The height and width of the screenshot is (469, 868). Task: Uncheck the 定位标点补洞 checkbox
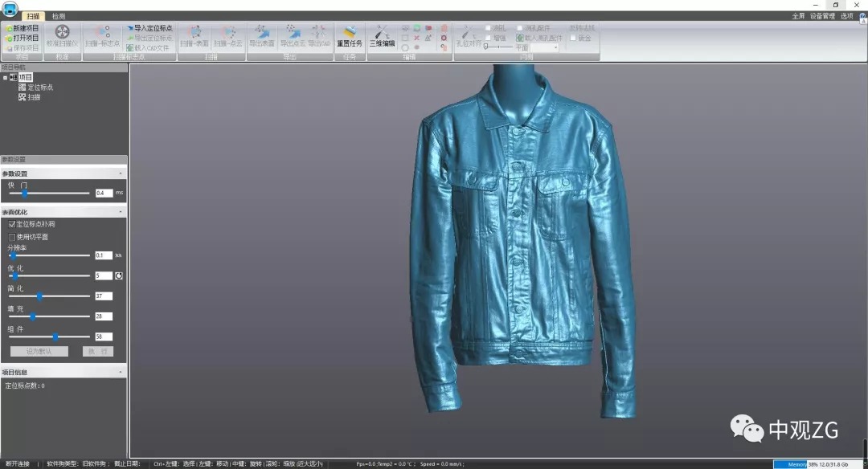tap(12, 224)
